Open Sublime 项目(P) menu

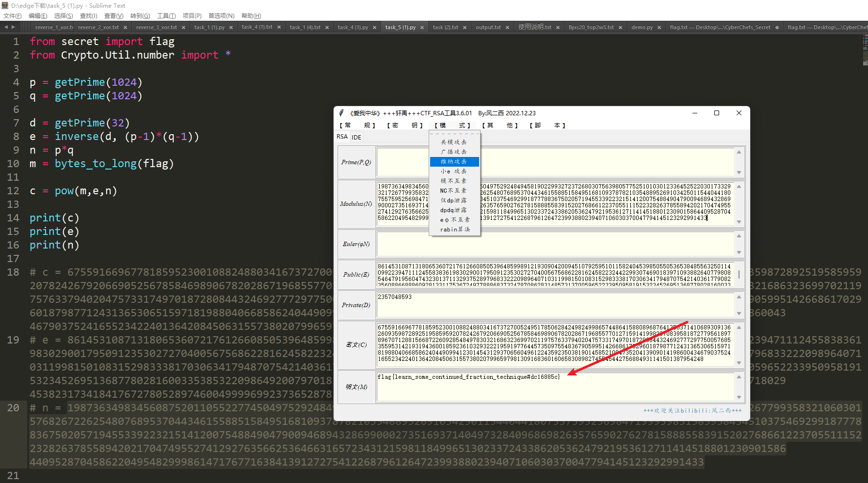point(192,16)
